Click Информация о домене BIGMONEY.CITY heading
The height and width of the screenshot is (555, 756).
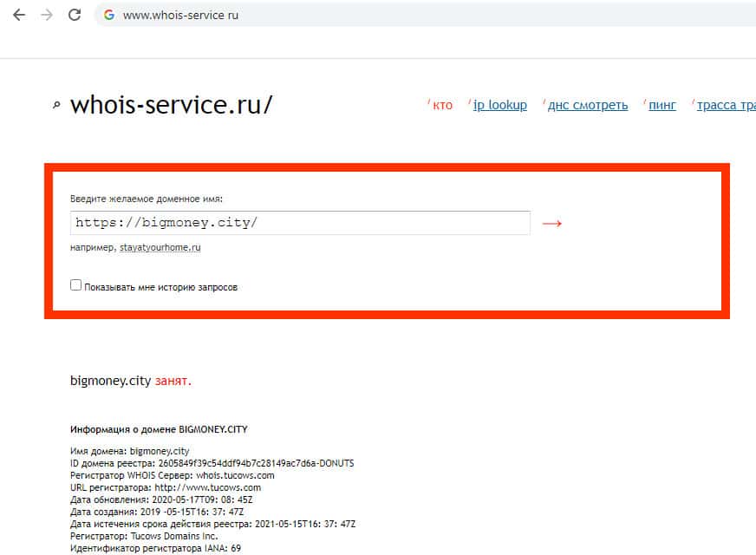click(159, 429)
